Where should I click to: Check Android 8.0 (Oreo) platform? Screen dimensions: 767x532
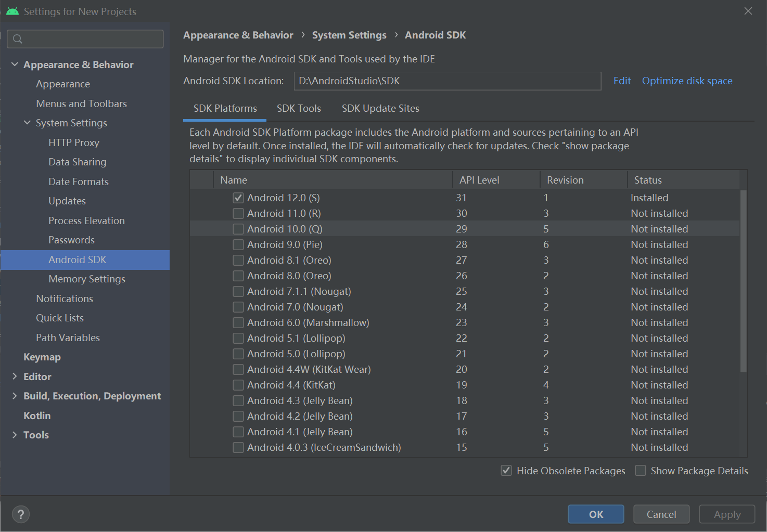click(238, 276)
